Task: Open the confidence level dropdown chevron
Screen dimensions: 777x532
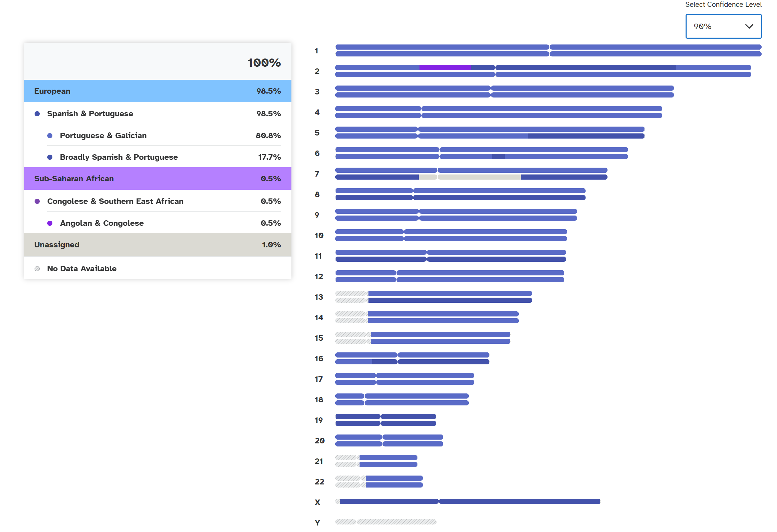Action: coord(749,26)
